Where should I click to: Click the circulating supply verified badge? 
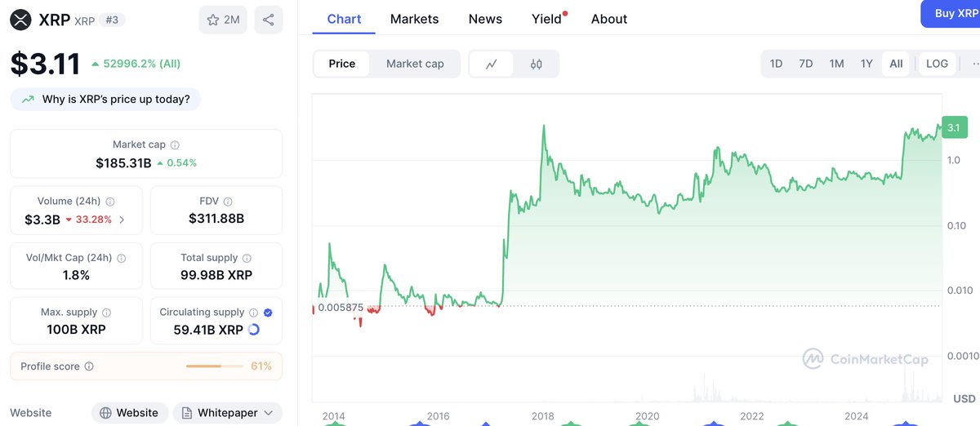[x=268, y=312]
